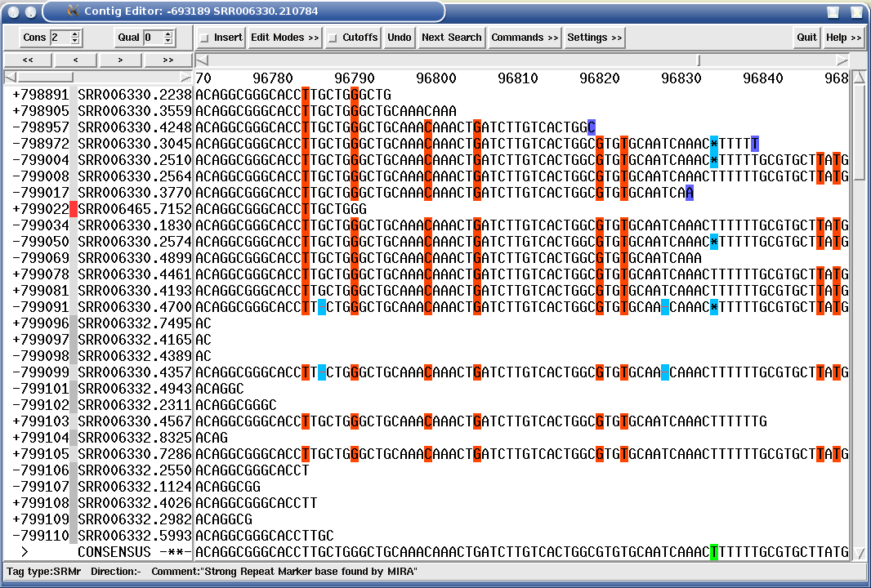Viewport: 871px width, 588px height.
Task: Click the blue-tagged T ending read SRR006330.3045
Action: (x=754, y=144)
